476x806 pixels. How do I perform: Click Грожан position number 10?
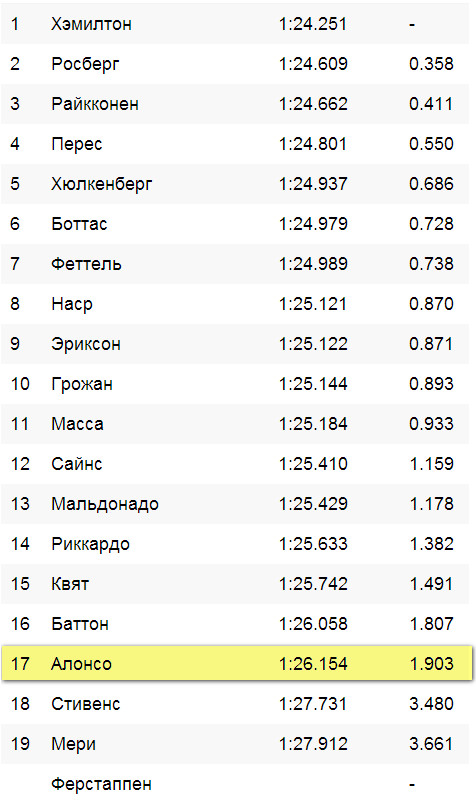pos(20,384)
